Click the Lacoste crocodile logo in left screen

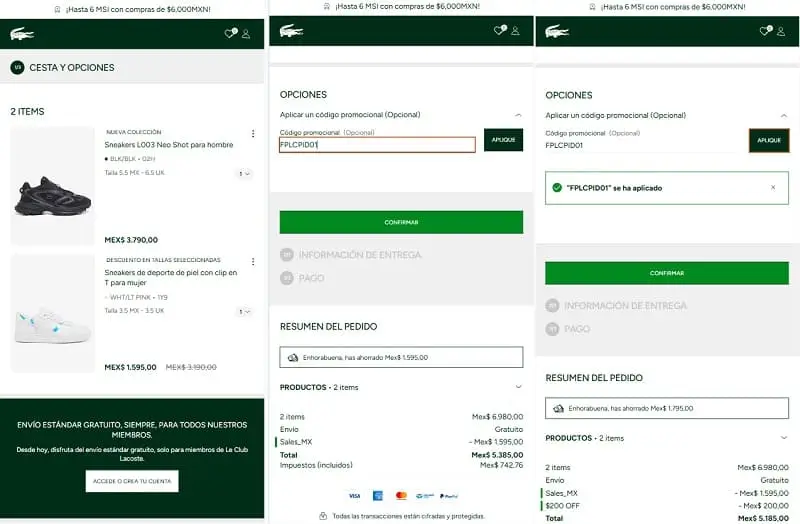click(x=21, y=34)
